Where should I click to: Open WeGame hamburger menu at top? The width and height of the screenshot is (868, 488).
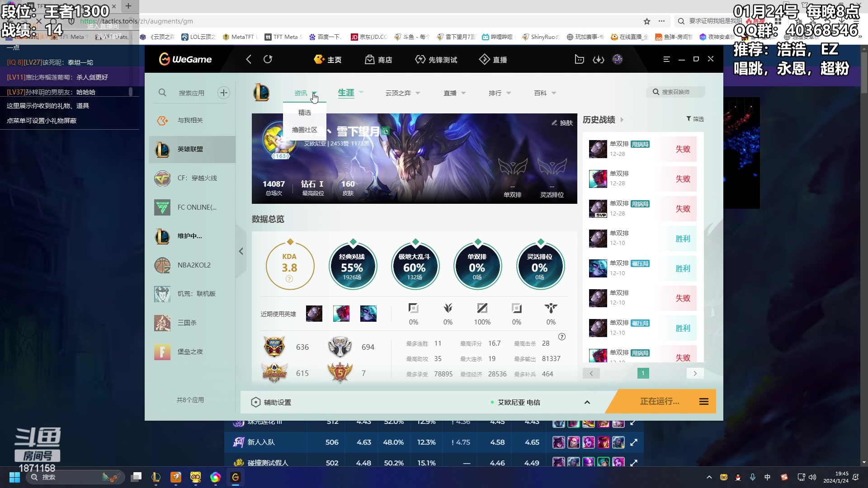point(666,59)
